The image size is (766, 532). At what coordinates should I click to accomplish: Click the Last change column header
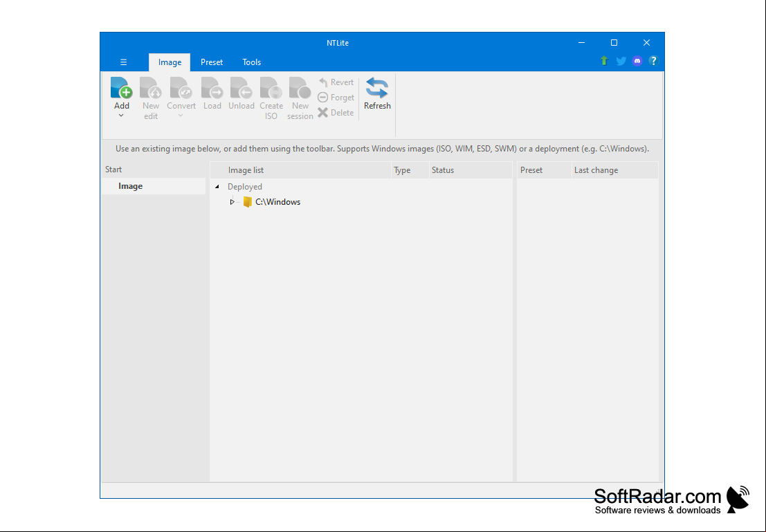(x=614, y=170)
